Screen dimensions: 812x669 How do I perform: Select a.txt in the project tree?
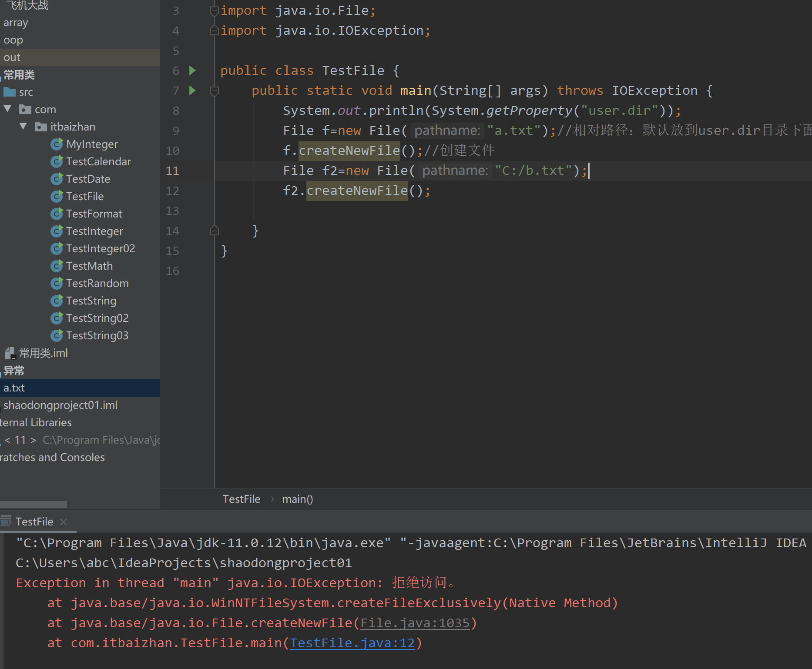point(80,388)
